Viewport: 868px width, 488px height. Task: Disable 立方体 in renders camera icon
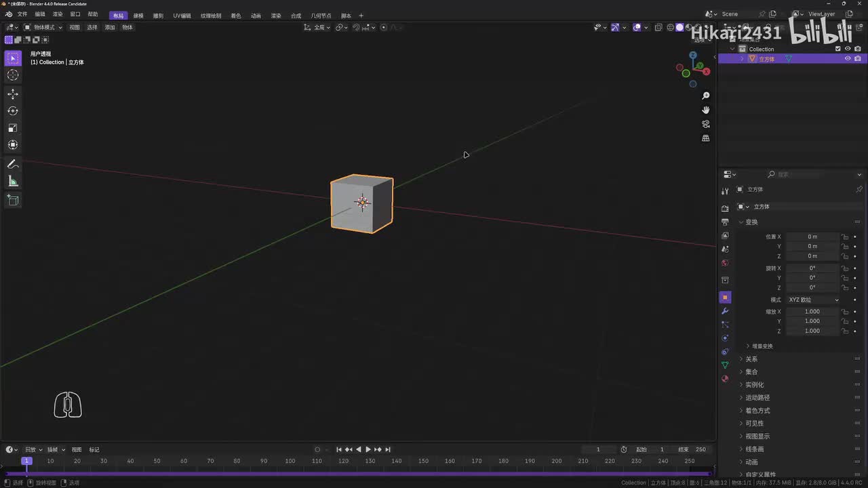tap(858, 58)
